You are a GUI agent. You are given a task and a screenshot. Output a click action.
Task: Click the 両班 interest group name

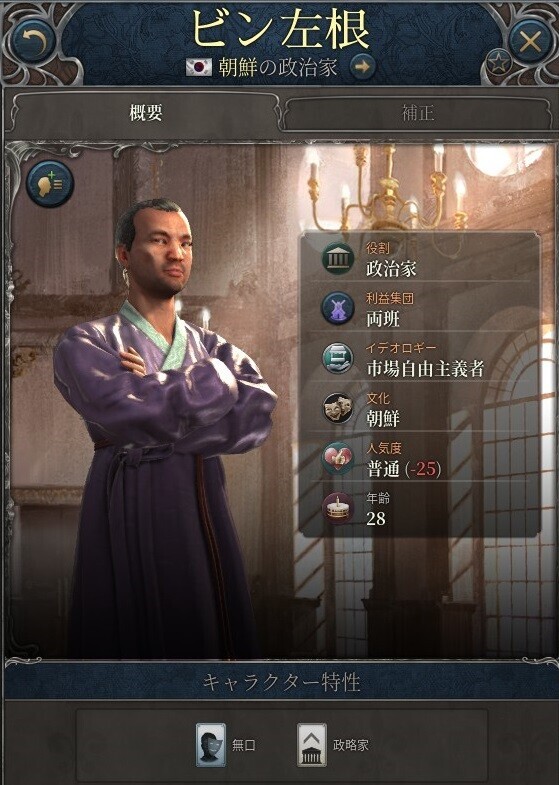click(383, 319)
